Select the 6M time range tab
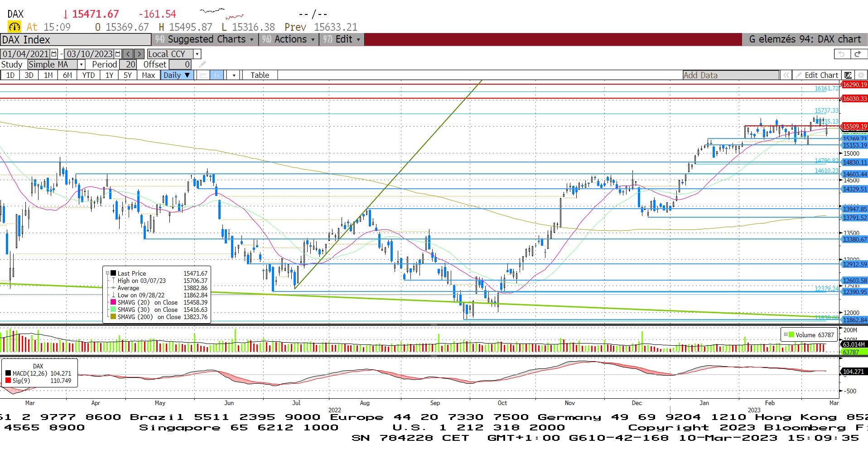This screenshot has height=463, width=868. click(67, 75)
